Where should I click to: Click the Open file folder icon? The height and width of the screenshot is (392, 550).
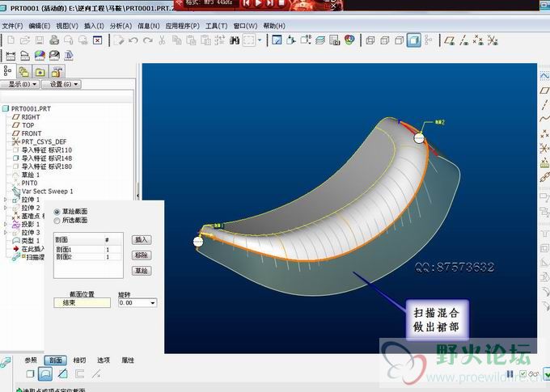(x=25, y=40)
